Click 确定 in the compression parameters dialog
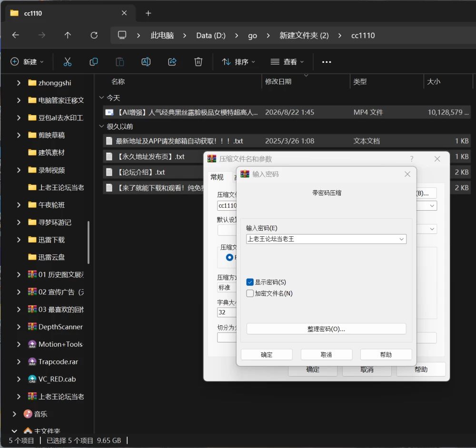The width and height of the screenshot is (476, 448). pyautogui.click(x=313, y=370)
